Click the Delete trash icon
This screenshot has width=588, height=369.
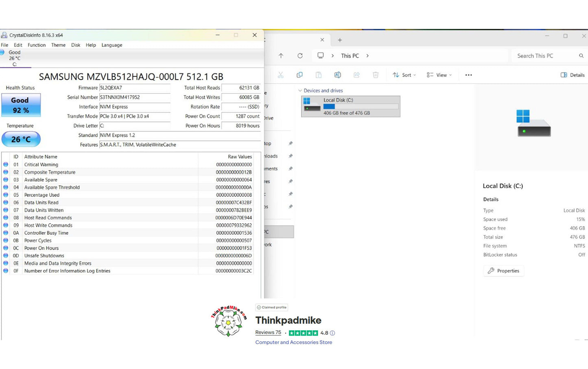pos(376,75)
